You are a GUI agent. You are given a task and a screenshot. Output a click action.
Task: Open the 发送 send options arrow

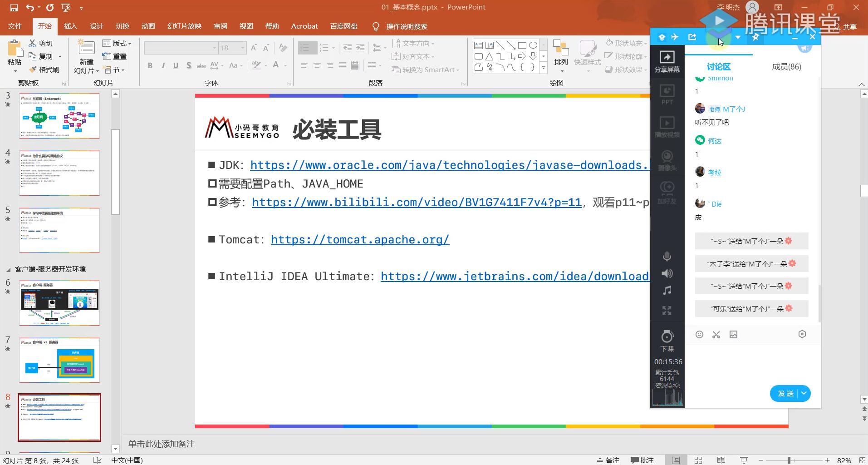pos(804,393)
